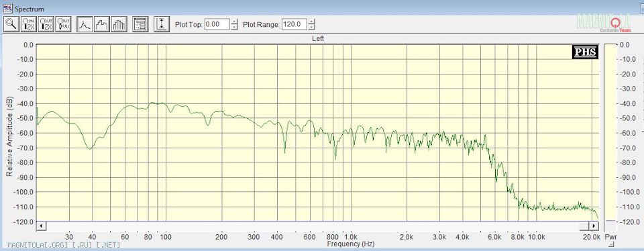Image resolution: width=644 pixels, height=251 pixels.
Task: Decrease Plot Top with down arrow
Action: pyautogui.click(x=234, y=27)
